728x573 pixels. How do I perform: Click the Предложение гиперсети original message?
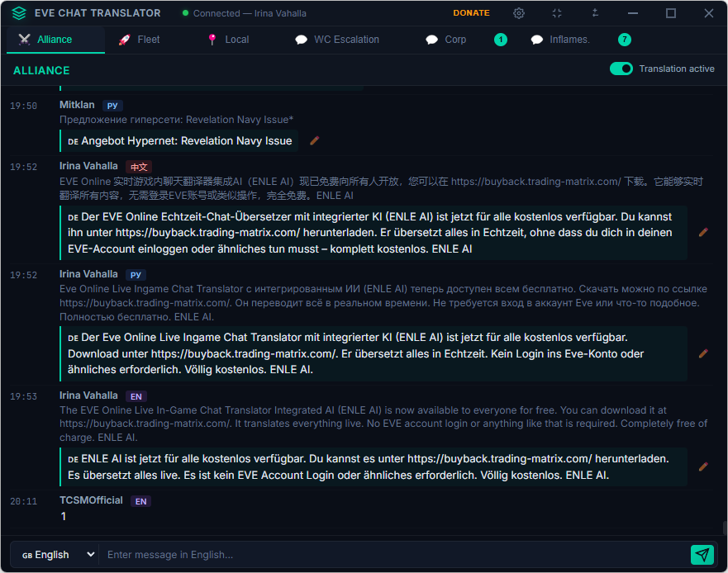pyautogui.click(x=177, y=120)
